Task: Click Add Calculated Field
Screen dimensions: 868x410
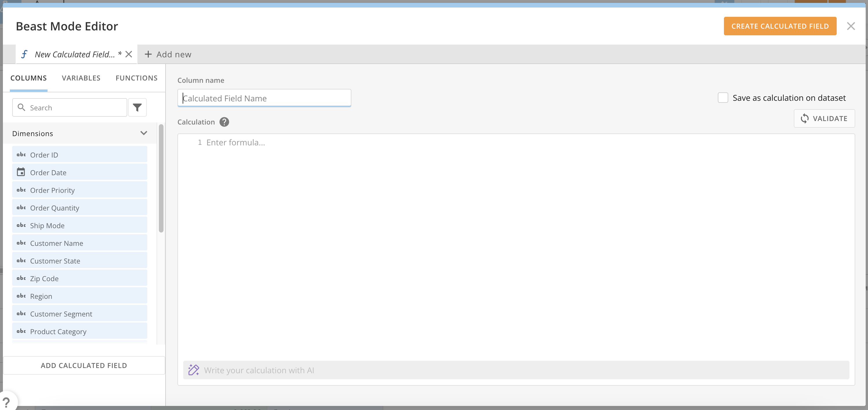Action: coord(84,365)
